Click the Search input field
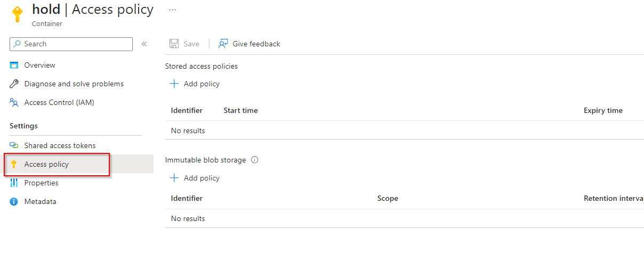This screenshot has height=261, width=644. tap(75, 44)
